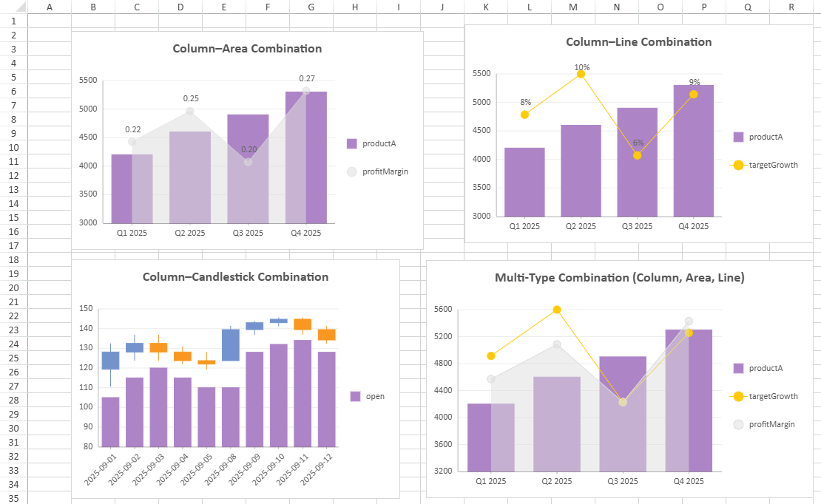Click the Multi-Type Combination chart title
The height and width of the screenshot is (504, 821).
[619, 278]
